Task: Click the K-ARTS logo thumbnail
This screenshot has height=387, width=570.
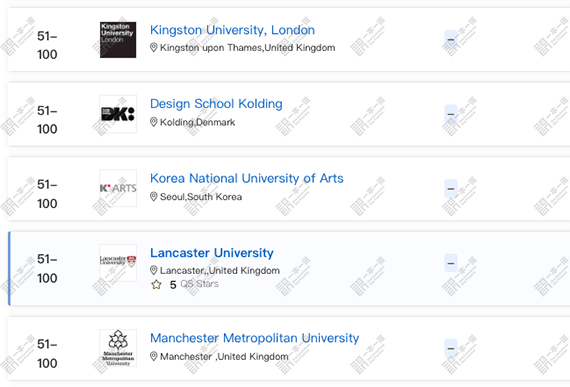Action: pos(118,188)
